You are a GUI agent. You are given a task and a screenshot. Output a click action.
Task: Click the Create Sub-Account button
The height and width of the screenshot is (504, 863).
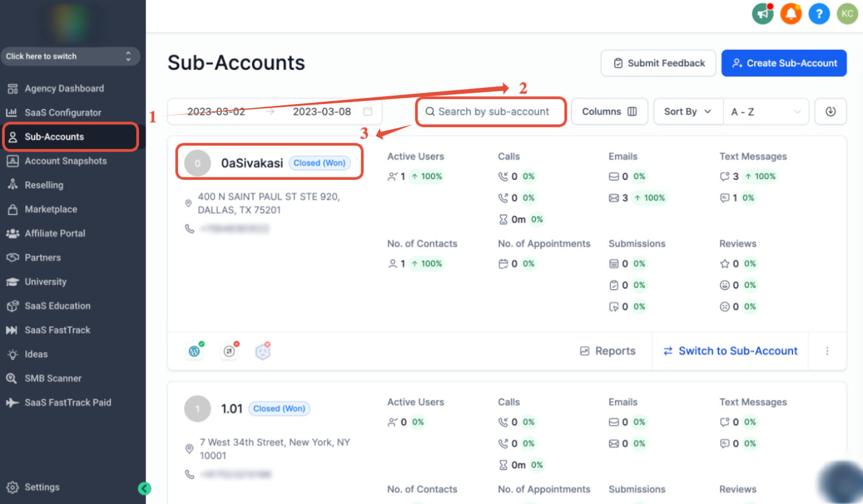tap(784, 63)
